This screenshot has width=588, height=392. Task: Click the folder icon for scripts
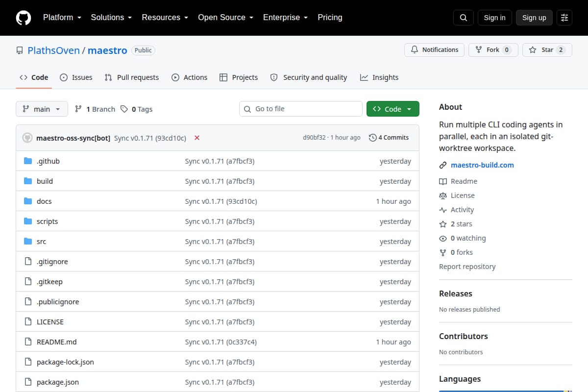click(x=28, y=221)
